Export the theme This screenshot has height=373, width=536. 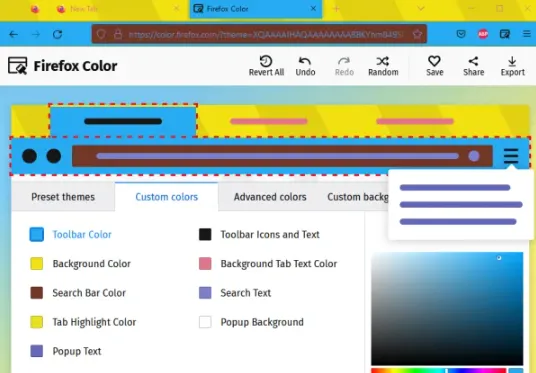click(512, 66)
